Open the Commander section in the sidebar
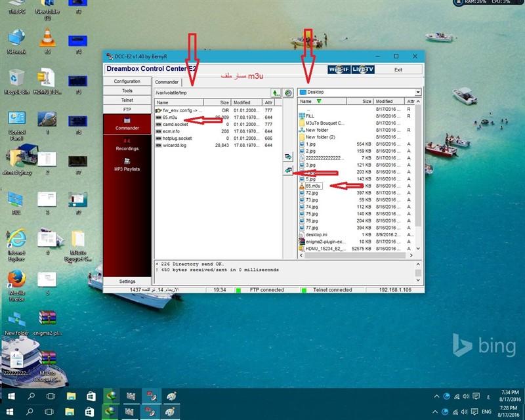This screenshot has width=525, height=420. [x=127, y=124]
